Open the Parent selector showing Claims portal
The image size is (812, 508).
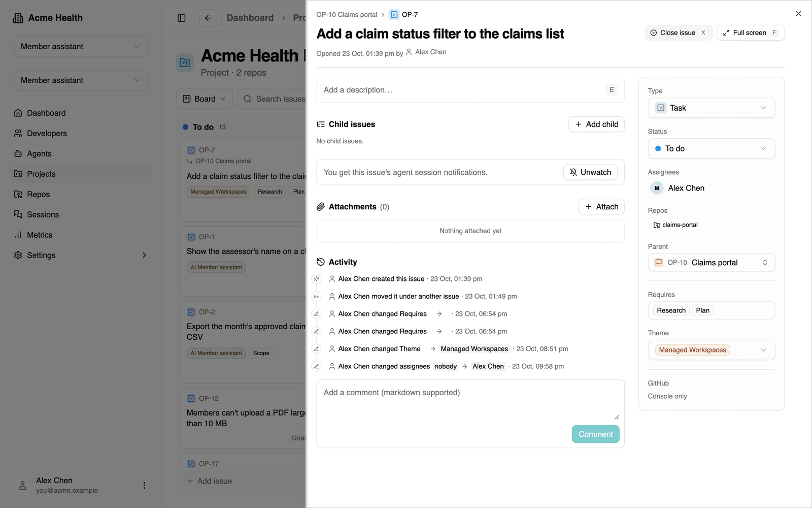tap(712, 263)
